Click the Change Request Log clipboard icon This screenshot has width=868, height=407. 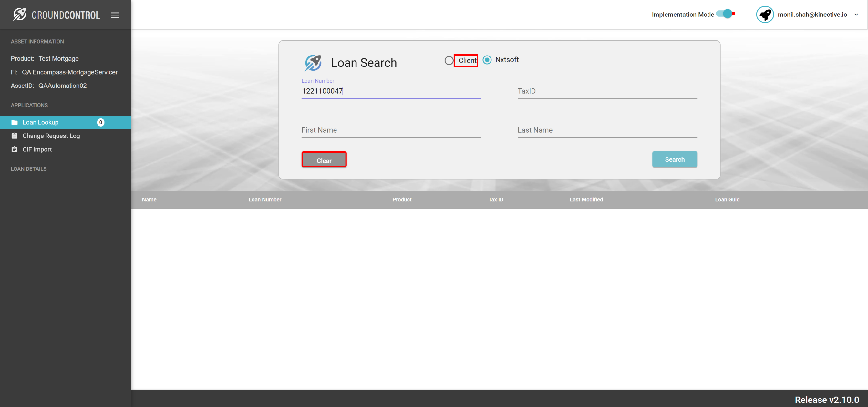point(15,136)
